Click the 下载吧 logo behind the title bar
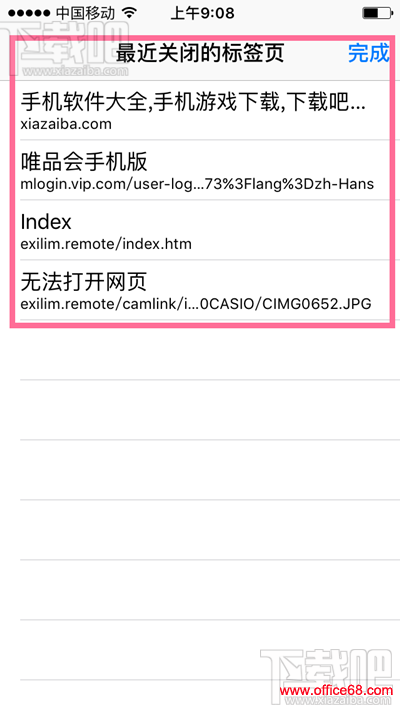The height and width of the screenshot is (710, 400). (x=63, y=45)
